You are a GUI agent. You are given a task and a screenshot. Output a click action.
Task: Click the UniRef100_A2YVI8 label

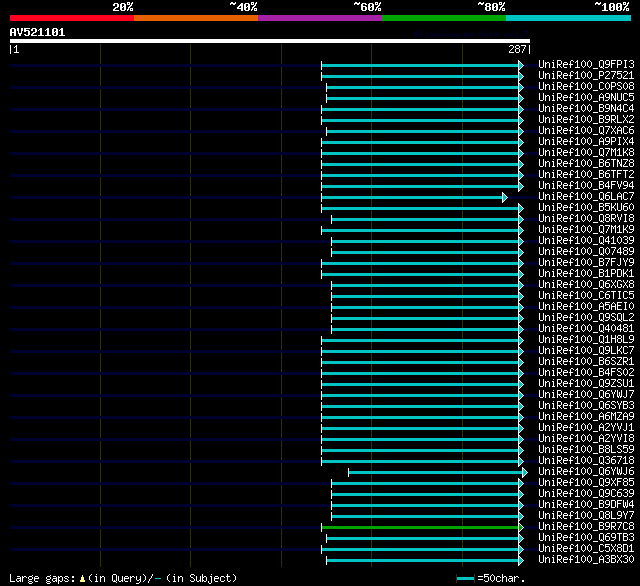[x=586, y=439]
